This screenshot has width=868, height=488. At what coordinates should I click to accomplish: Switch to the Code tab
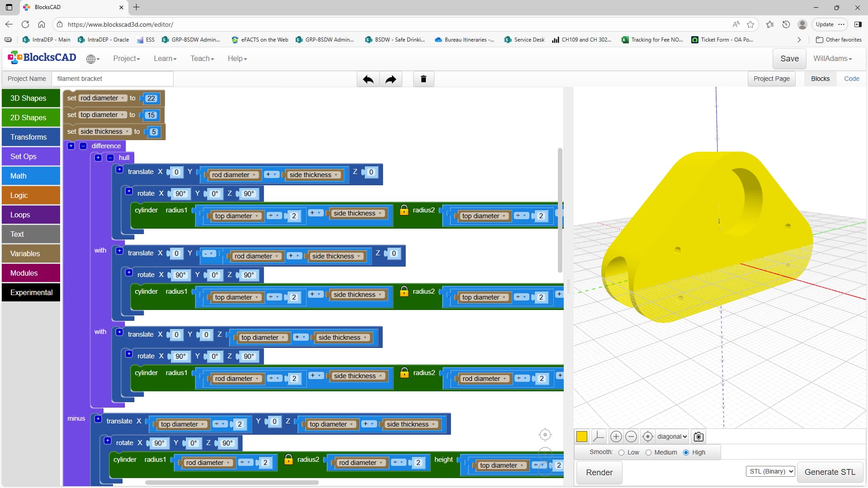[x=851, y=79]
